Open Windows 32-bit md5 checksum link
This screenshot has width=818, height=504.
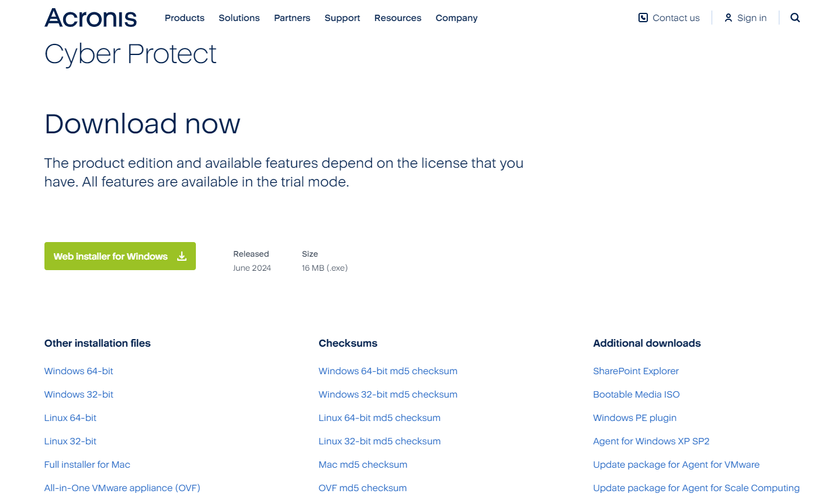(388, 394)
